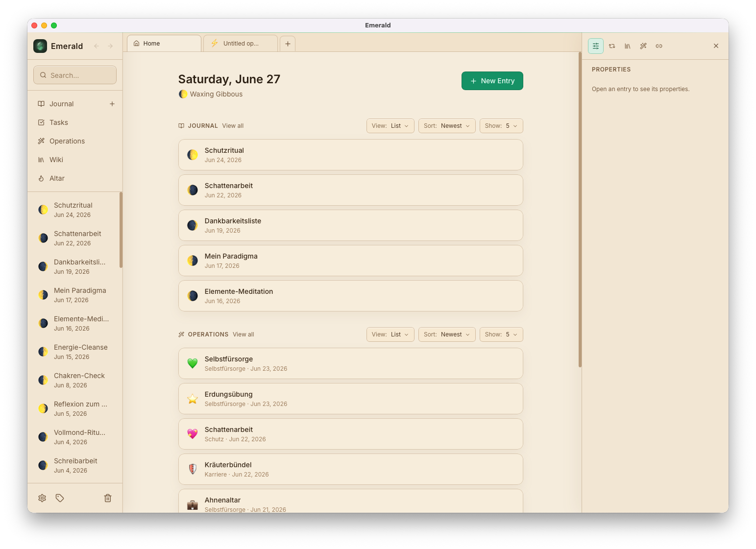Open Journal View List dropdown

point(390,126)
